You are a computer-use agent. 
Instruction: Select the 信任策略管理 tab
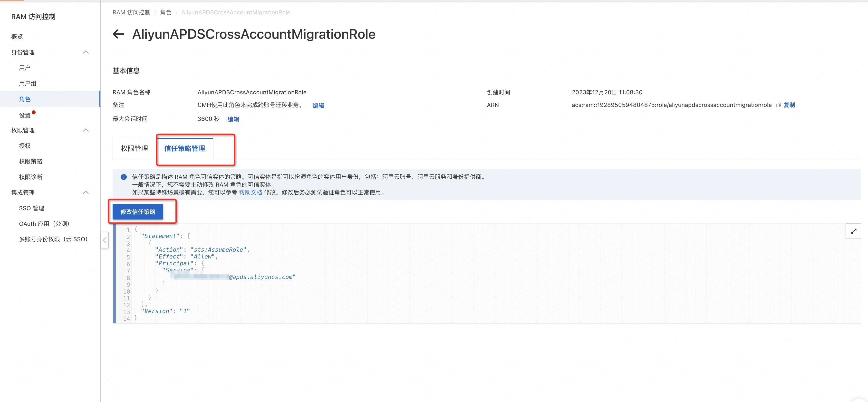(184, 148)
